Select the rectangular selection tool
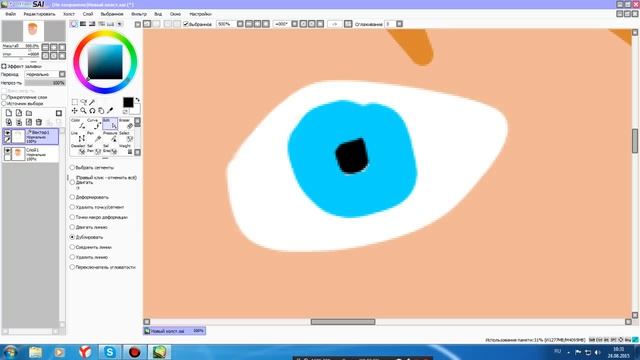This screenshot has height=360, width=640. coord(75,102)
